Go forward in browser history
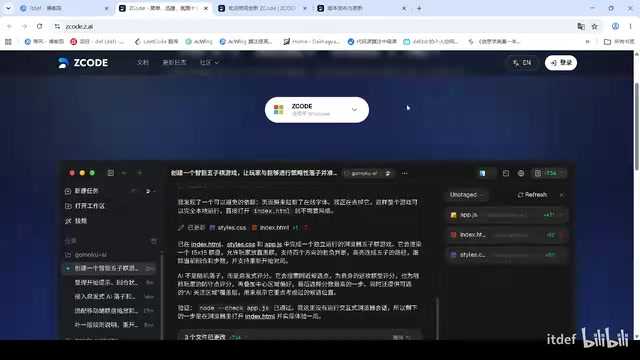640x360 pixels. [24, 26]
